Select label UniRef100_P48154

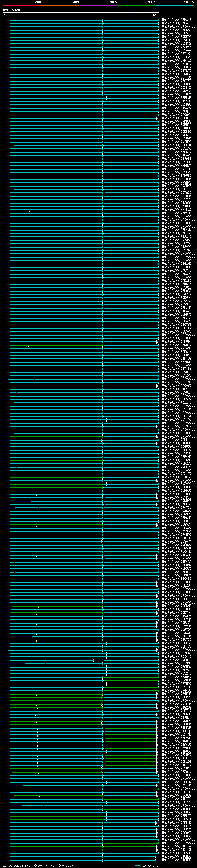[177, 846]
